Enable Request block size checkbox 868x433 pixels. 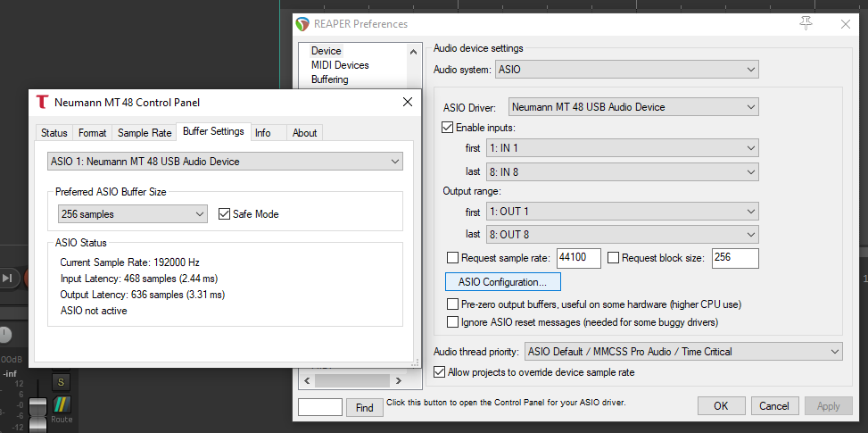point(614,258)
